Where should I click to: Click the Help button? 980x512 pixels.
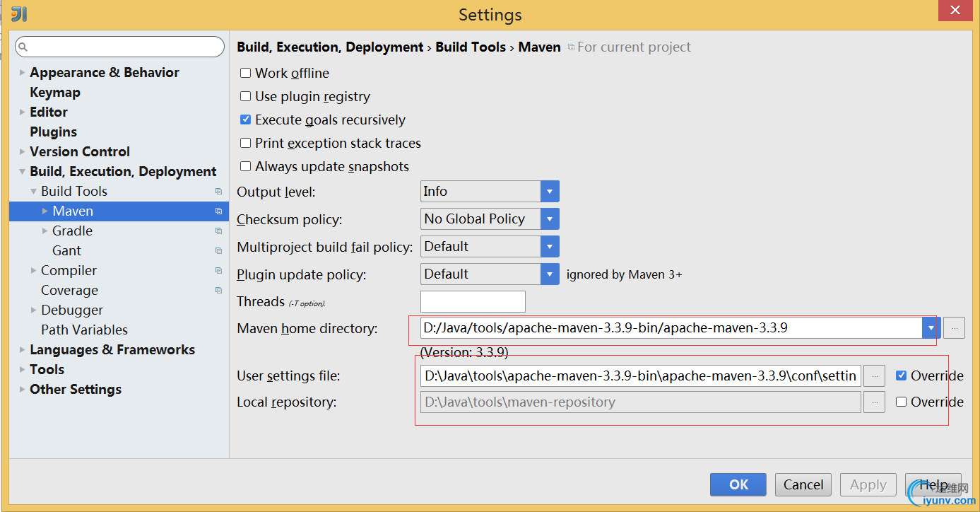click(x=933, y=484)
